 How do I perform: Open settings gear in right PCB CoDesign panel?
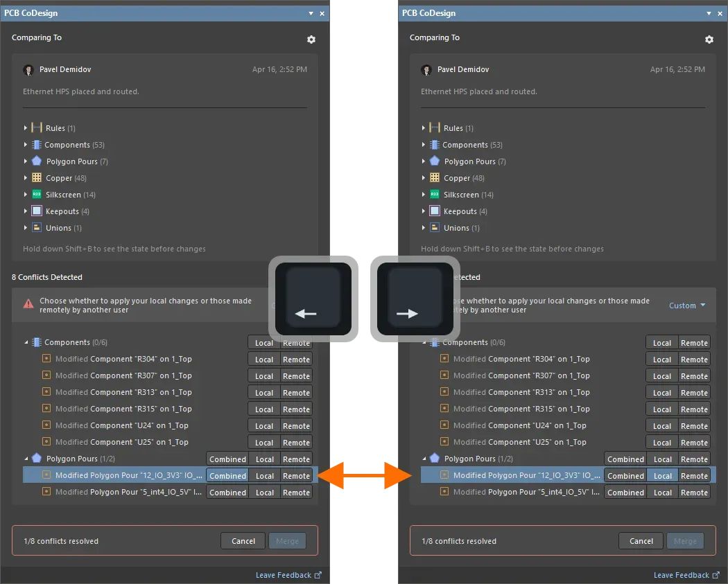709,39
